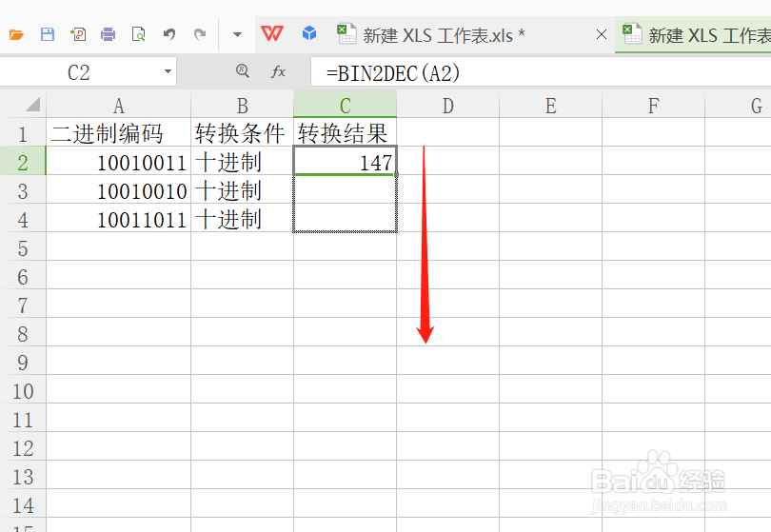
Task: Select row 3 header
Action: (23, 189)
